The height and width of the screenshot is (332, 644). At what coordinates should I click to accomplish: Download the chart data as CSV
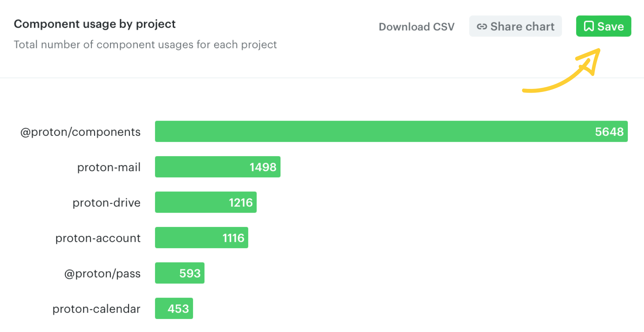pos(416,27)
